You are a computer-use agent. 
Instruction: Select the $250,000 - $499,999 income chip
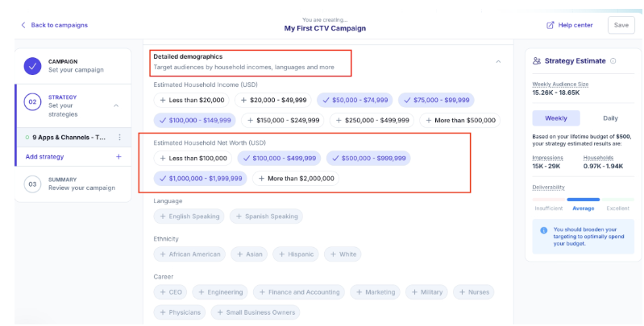(372, 121)
